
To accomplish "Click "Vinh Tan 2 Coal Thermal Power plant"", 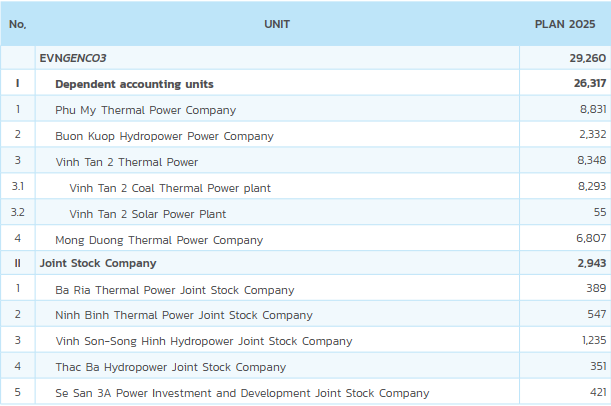I will (x=170, y=188).
